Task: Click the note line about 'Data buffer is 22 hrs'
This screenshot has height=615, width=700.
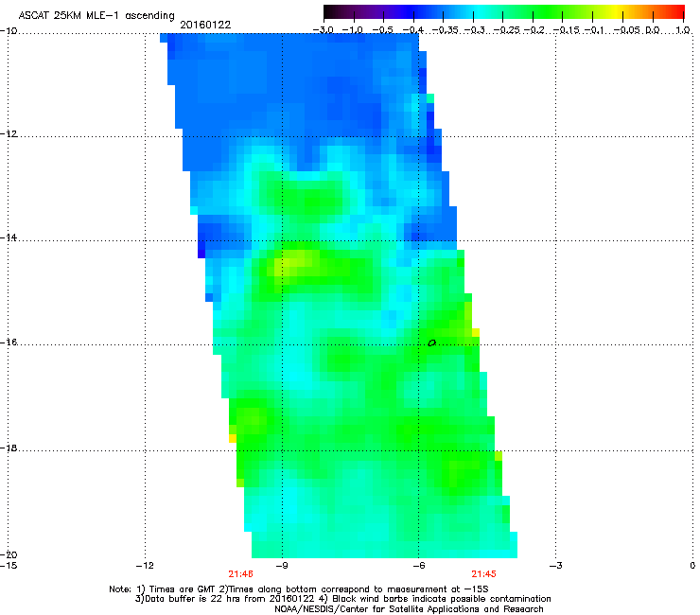Action: point(342,599)
